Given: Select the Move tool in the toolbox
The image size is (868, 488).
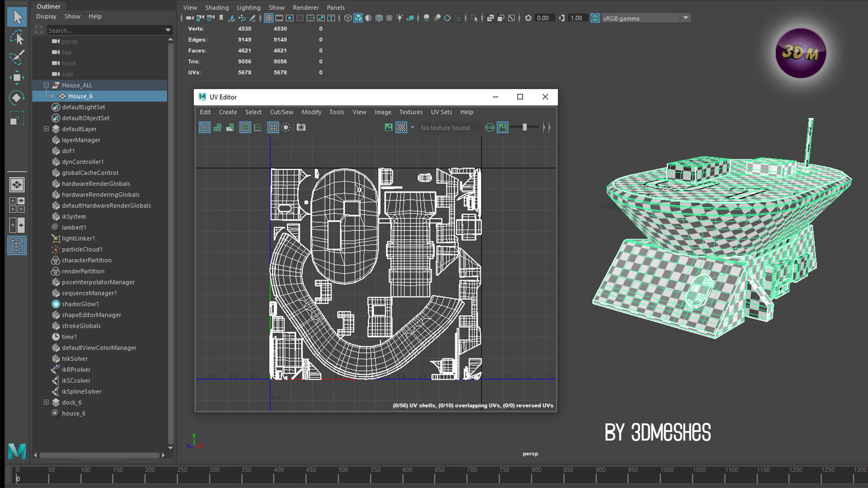Looking at the screenshot, I should [17, 77].
